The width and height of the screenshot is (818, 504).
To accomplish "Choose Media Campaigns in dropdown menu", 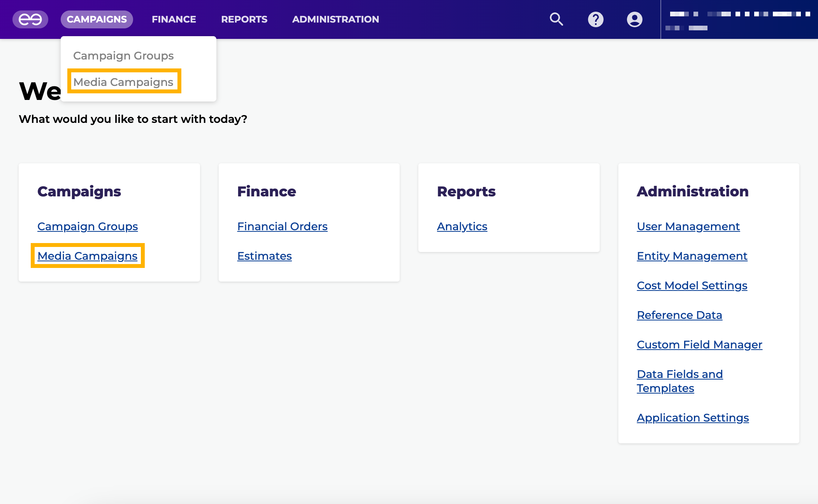I will click(x=123, y=82).
